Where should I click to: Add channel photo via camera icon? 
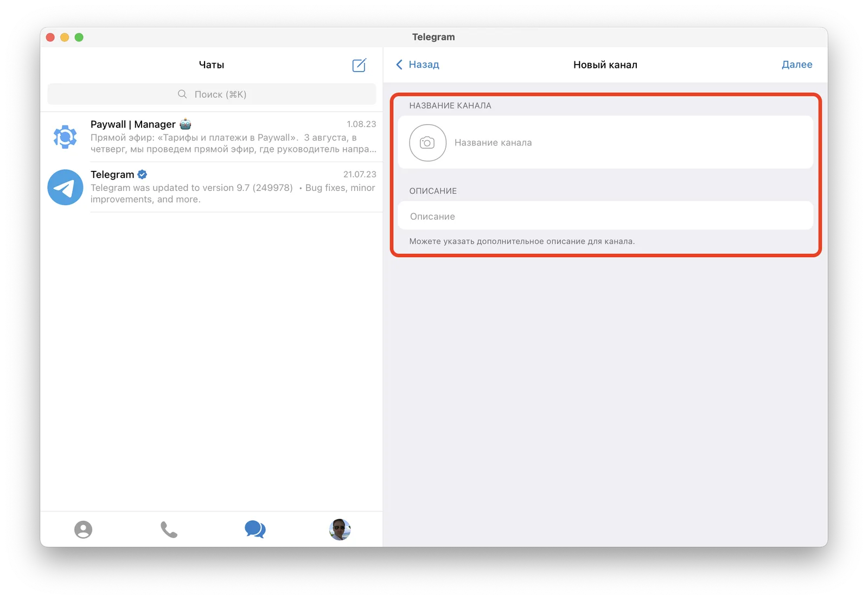(x=427, y=143)
